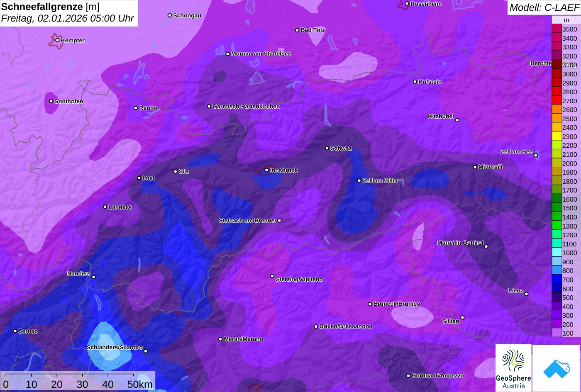Image resolution: width=581 pixels, height=392 pixels.
Task: Select the 'Zell am Ziller' label
Action: [x=381, y=180]
